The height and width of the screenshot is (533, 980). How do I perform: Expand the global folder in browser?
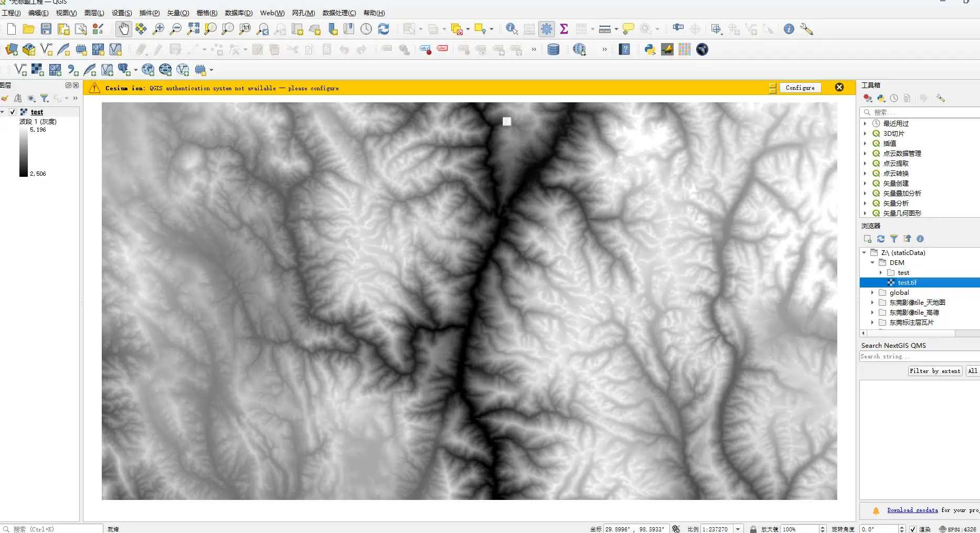(x=872, y=293)
